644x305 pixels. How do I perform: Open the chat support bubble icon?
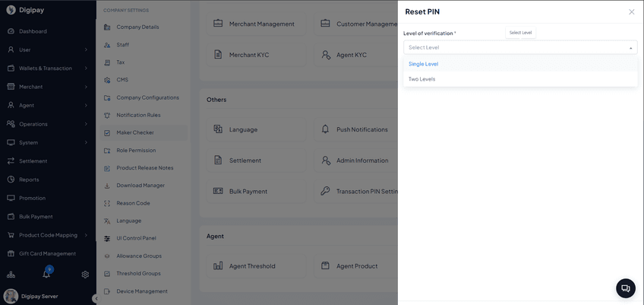[626, 288]
